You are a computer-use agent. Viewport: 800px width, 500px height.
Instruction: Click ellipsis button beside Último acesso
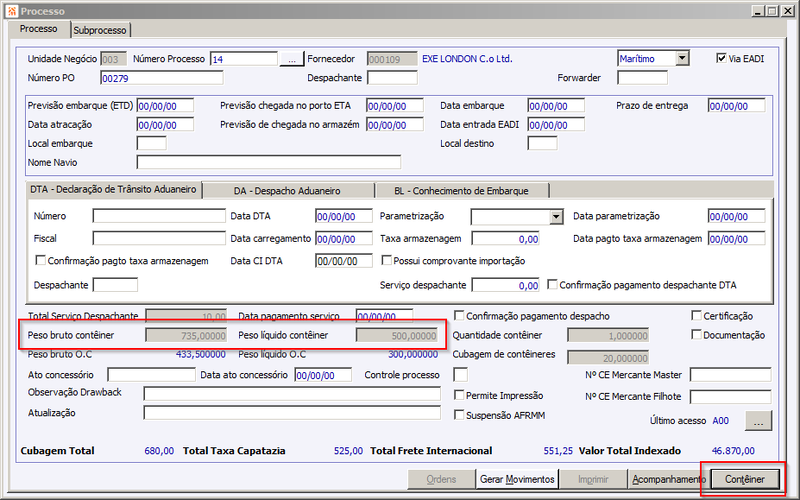pyautogui.click(x=759, y=421)
